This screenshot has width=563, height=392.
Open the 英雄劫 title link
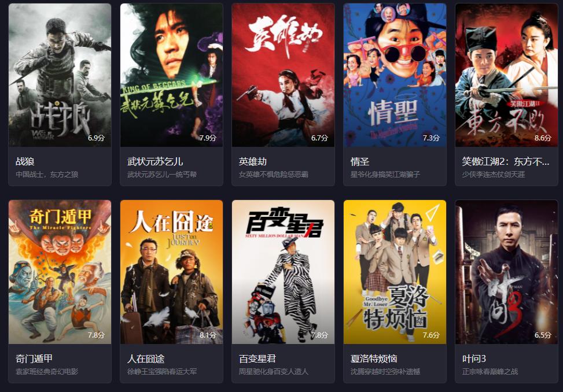click(x=253, y=162)
